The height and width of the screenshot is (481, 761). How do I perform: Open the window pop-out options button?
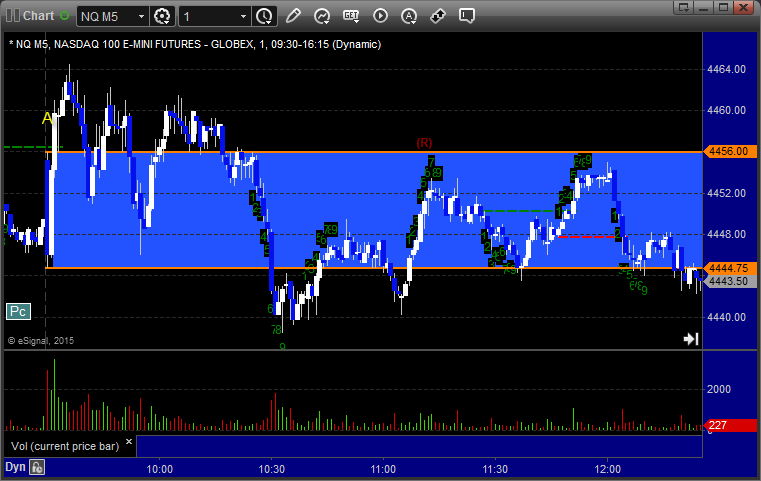coord(684,7)
